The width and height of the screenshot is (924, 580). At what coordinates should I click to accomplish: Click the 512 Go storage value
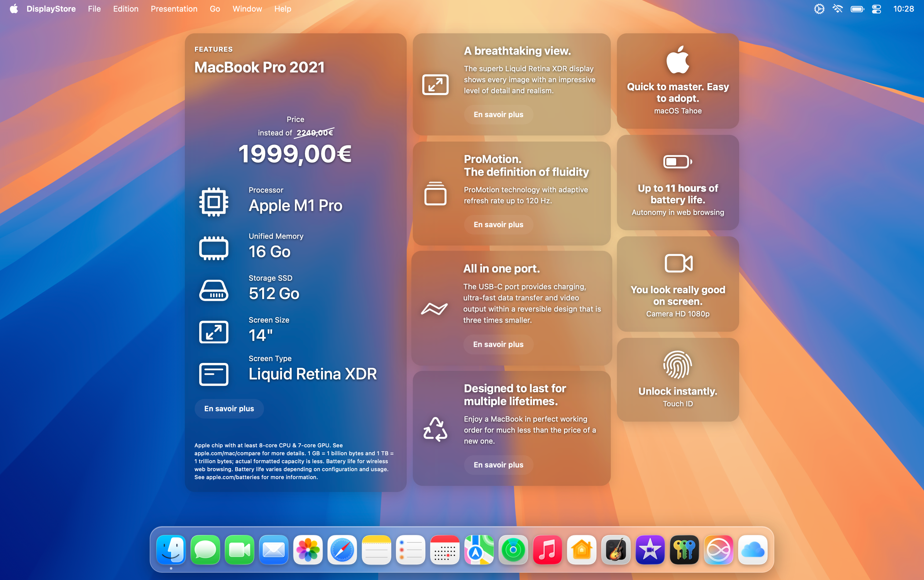274,294
